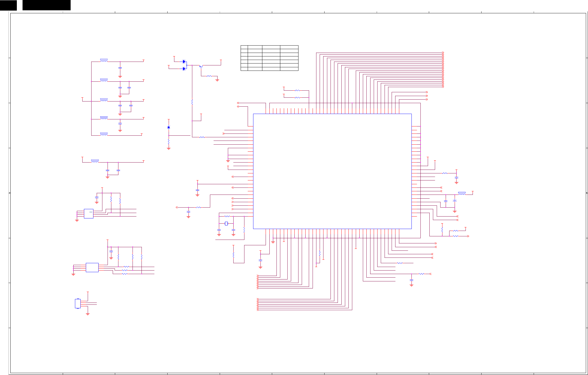Click the red ground symbol below the main IC

pos(273,242)
